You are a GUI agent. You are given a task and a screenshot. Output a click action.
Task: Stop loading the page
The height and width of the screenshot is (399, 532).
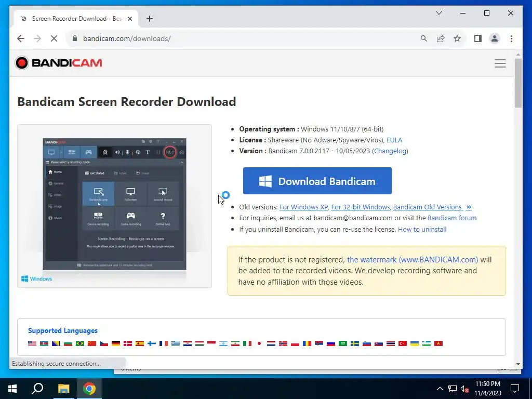(54, 38)
